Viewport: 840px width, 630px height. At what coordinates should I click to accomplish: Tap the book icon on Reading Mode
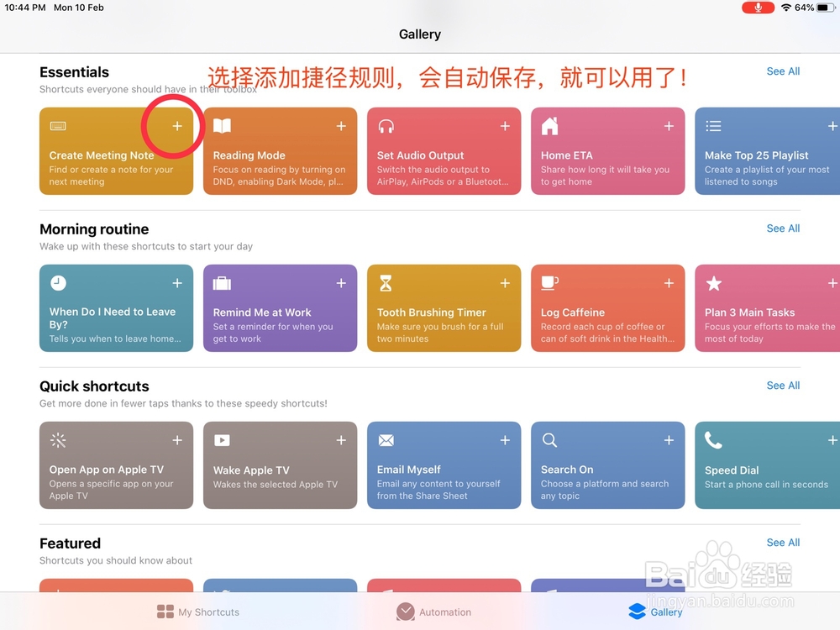[x=222, y=126]
